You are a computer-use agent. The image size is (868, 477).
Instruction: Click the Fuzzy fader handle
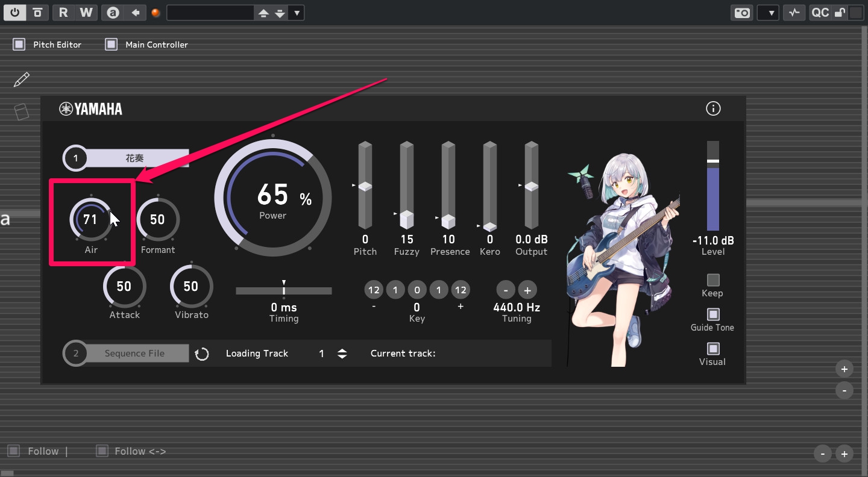(x=407, y=219)
